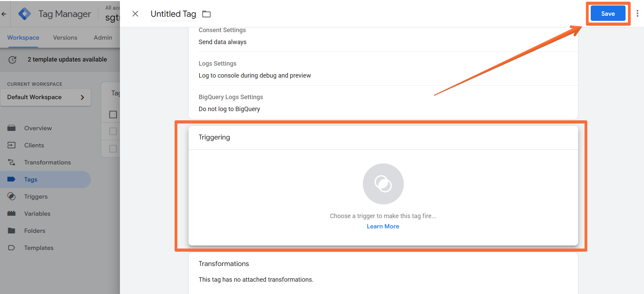Screen dimensions: 644x294
Task: Click the large trigger placeholder icon
Action: click(383, 184)
